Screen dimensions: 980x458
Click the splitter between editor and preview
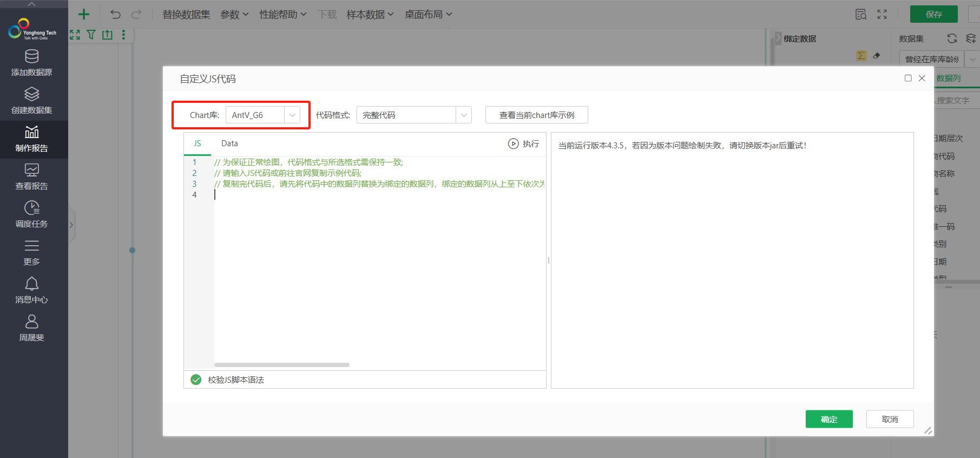tap(549, 260)
